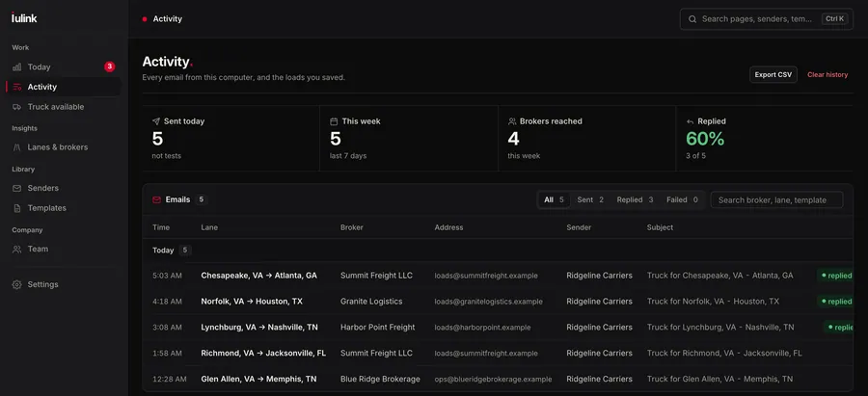Click the lulink logo
This screenshot has height=396, width=868.
pyautogui.click(x=24, y=17)
